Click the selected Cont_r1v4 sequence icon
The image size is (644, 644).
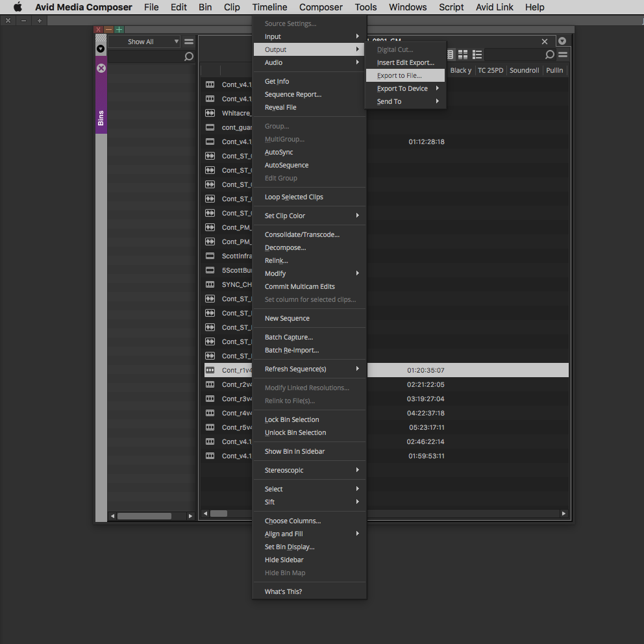coord(210,370)
